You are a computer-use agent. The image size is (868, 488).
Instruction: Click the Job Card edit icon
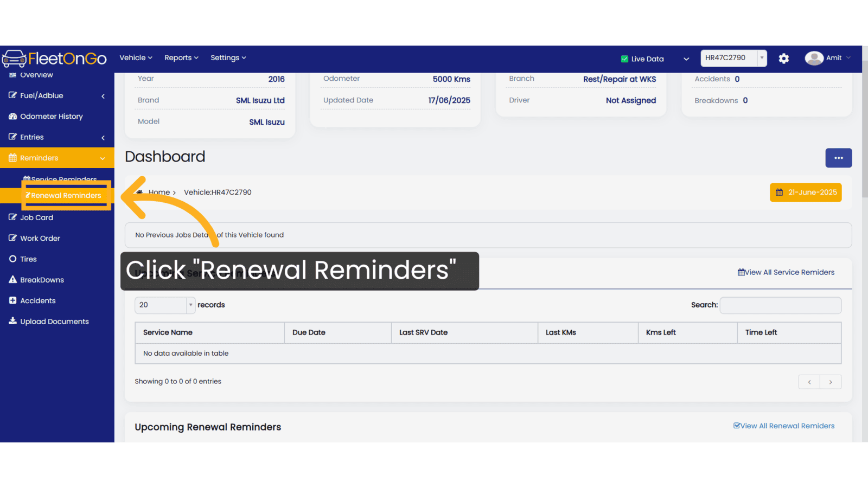(12, 217)
